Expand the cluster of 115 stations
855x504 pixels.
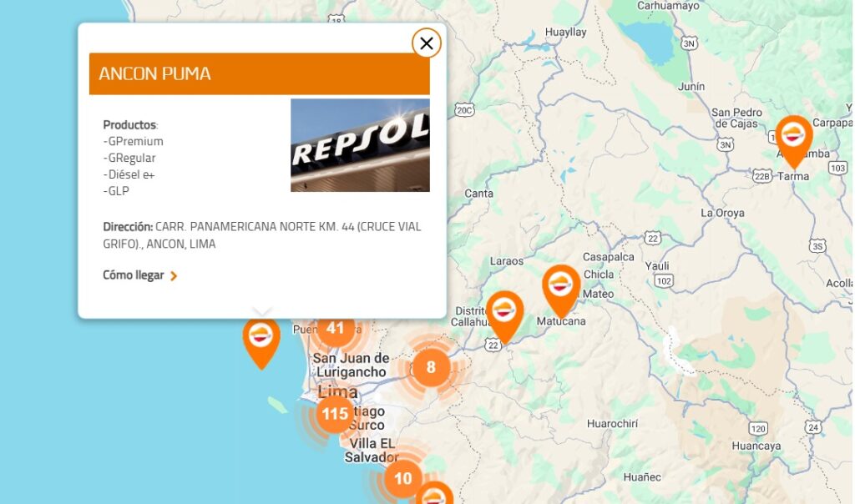[x=335, y=414]
